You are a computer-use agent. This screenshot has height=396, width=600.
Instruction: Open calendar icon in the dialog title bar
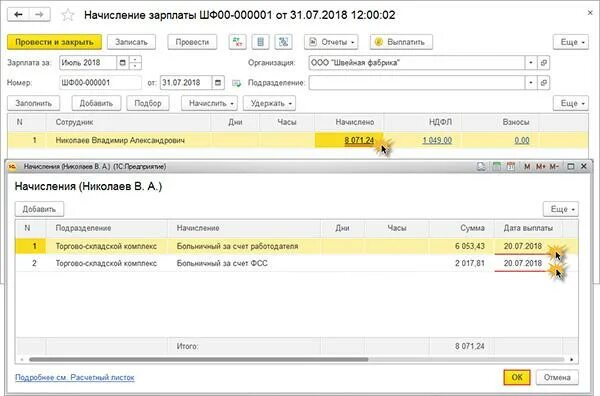(510, 166)
